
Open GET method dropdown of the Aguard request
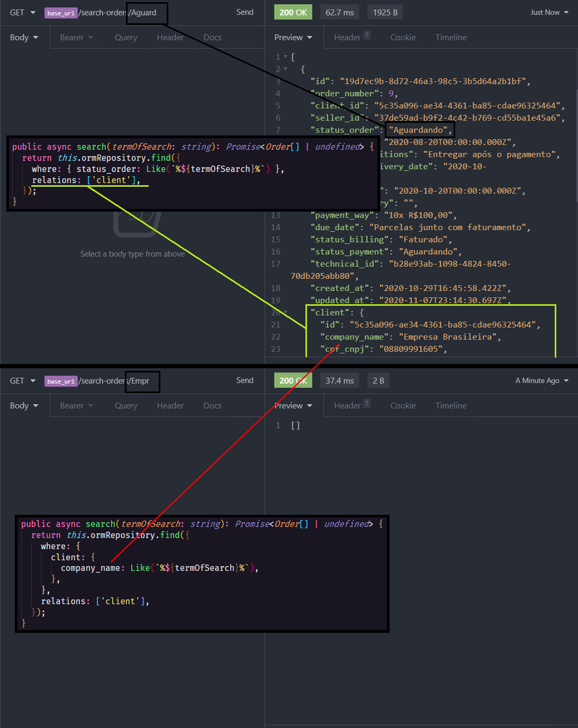[22, 13]
